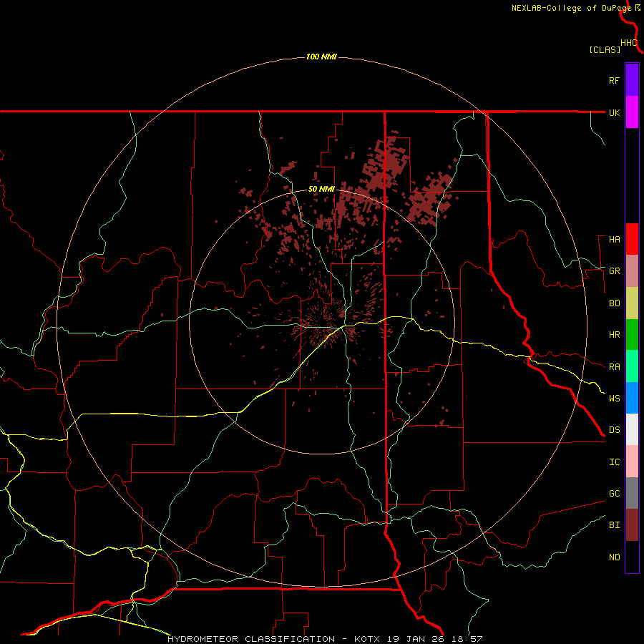The image size is (644, 644).
Task: Click the HR legend label
Action: coord(614,335)
